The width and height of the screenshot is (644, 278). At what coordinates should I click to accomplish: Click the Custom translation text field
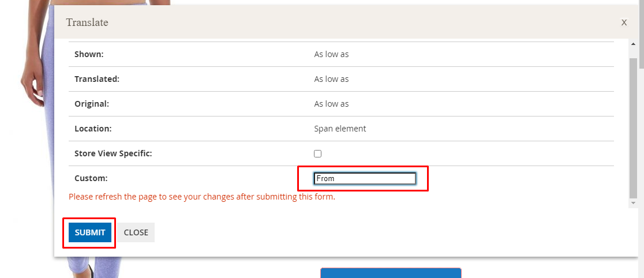[x=365, y=179]
